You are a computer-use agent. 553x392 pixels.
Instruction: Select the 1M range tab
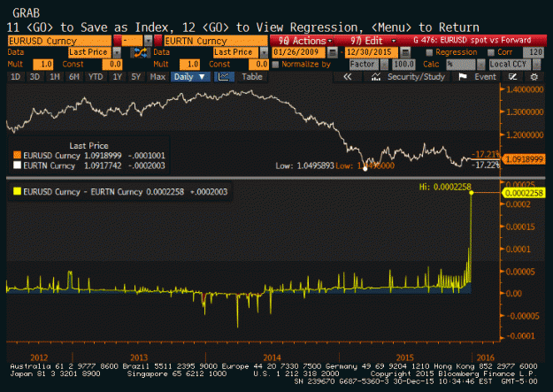(55, 77)
